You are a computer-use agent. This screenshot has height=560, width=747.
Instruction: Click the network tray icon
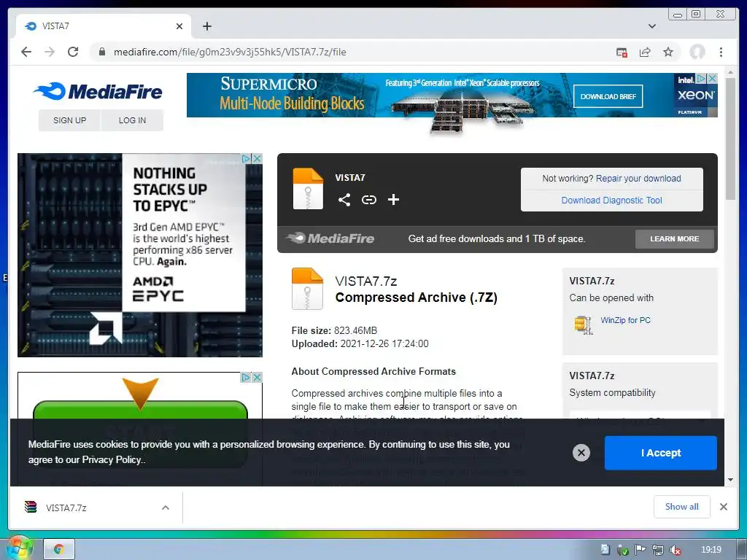[658, 550]
